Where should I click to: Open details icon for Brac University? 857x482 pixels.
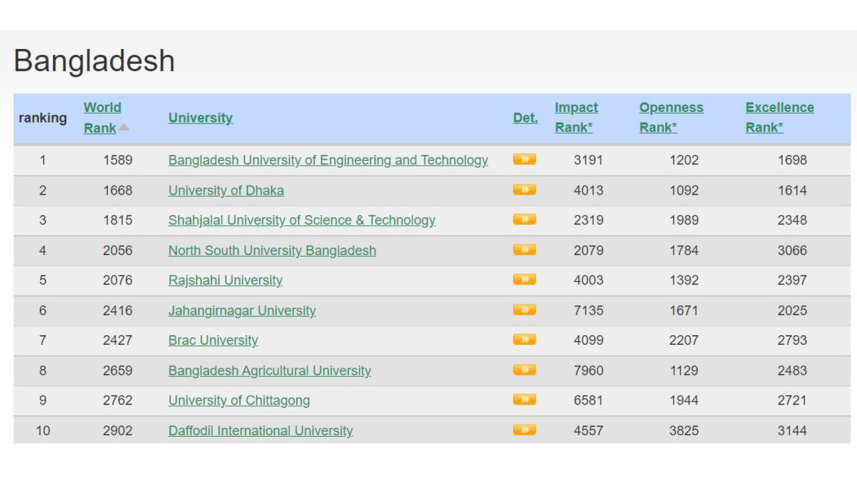[524, 340]
